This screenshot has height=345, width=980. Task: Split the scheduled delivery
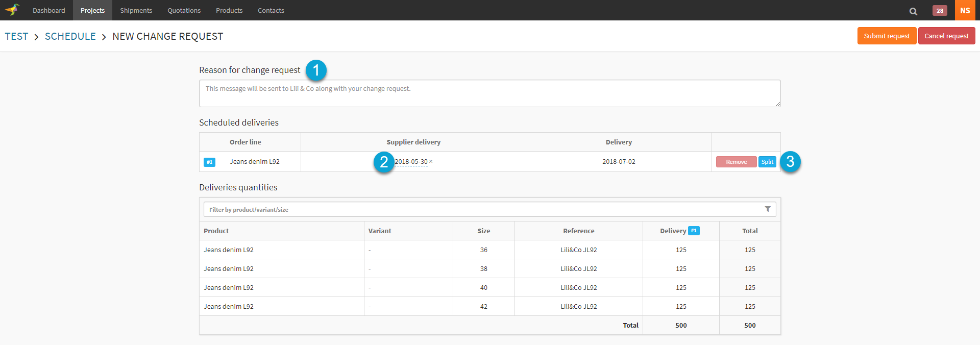(x=767, y=162)
